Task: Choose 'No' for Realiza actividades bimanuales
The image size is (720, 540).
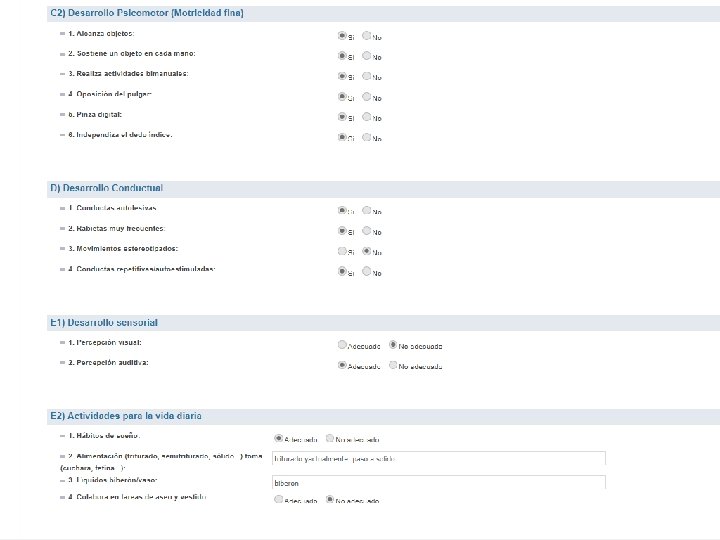Action: pos(367,76)
